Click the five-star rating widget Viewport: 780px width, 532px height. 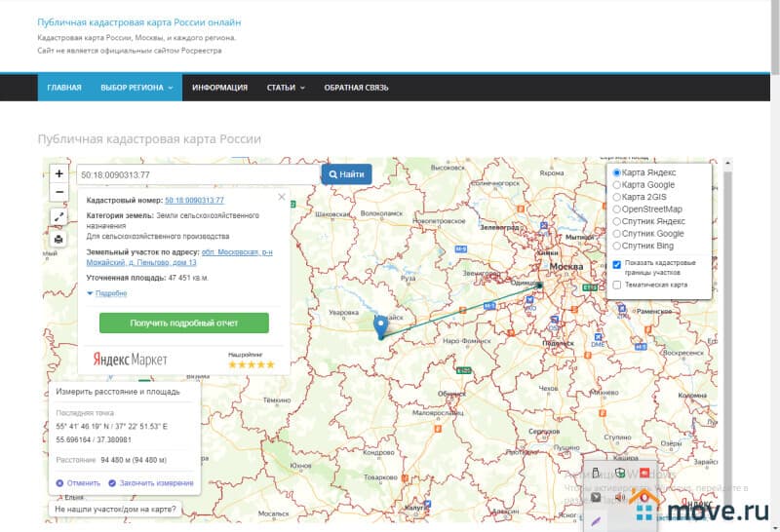pyautogui.click(x=252, y=364)
